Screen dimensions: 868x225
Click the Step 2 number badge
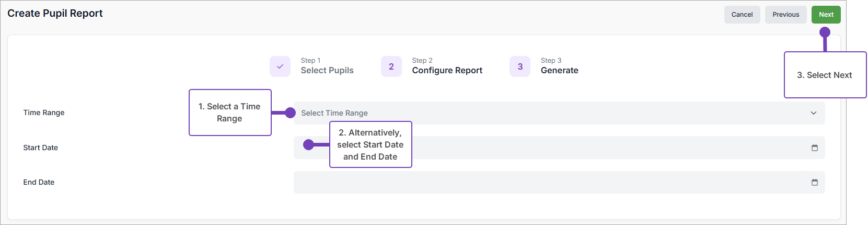(391, 66)
